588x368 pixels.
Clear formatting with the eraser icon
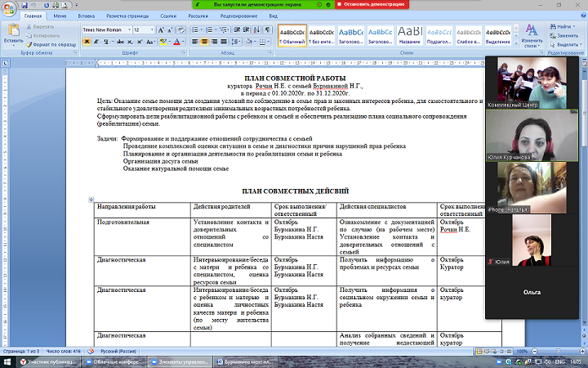pyautogui.click(x=180, y=30)
